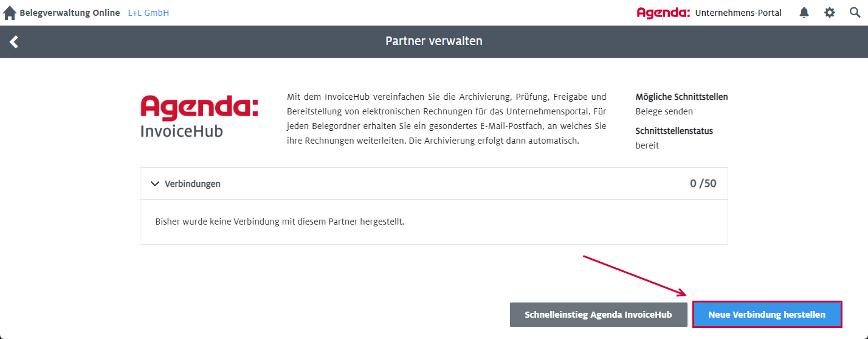The image size is (868, 339).
Task: Click the Verbindungen section header label
Action: (x=193, y=184)
